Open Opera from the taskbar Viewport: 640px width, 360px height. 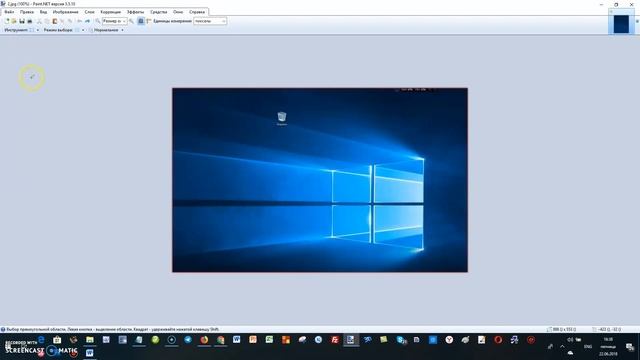click(x=498, y=340)
